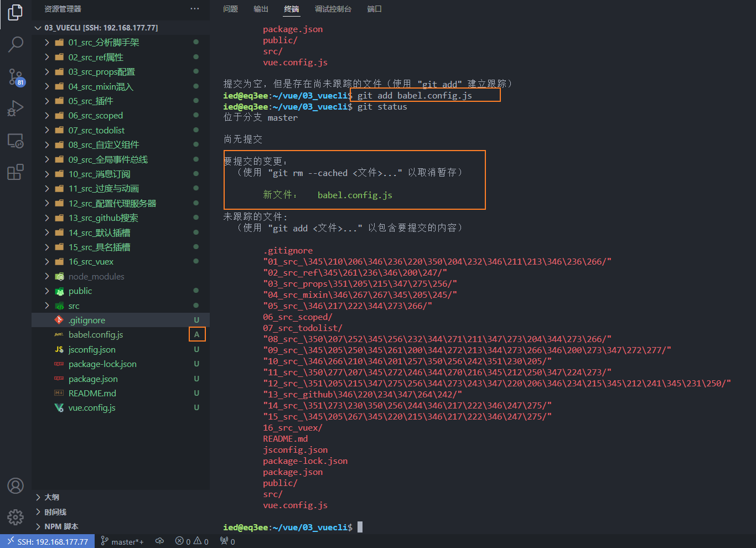Expand the 05_src_插件 folder
This screenshot has height=548, width=756.
pyautogui.click(x=121, y=101)
